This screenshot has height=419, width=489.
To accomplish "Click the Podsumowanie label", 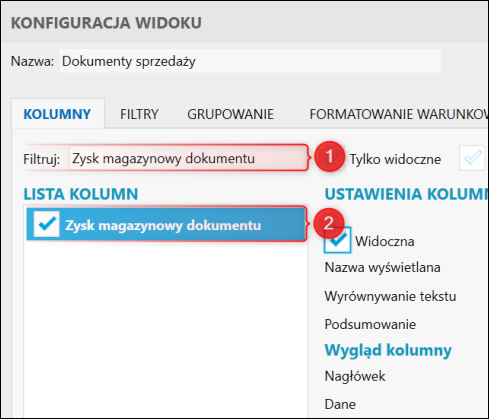I will [370, 324].
